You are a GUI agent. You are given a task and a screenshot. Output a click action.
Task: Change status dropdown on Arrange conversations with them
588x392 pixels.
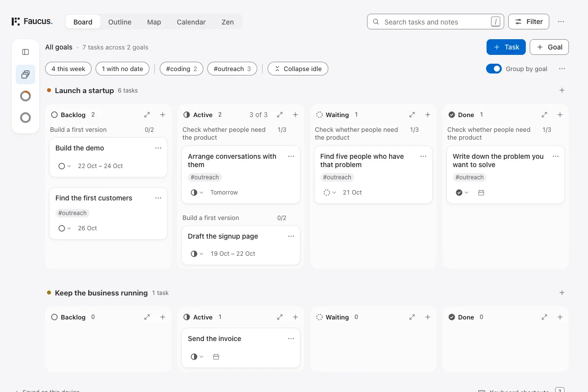[197, 193]
